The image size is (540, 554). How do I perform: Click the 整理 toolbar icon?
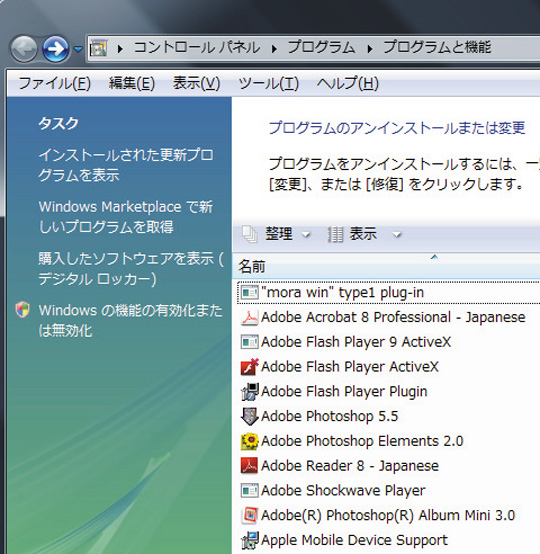point(250,234)
